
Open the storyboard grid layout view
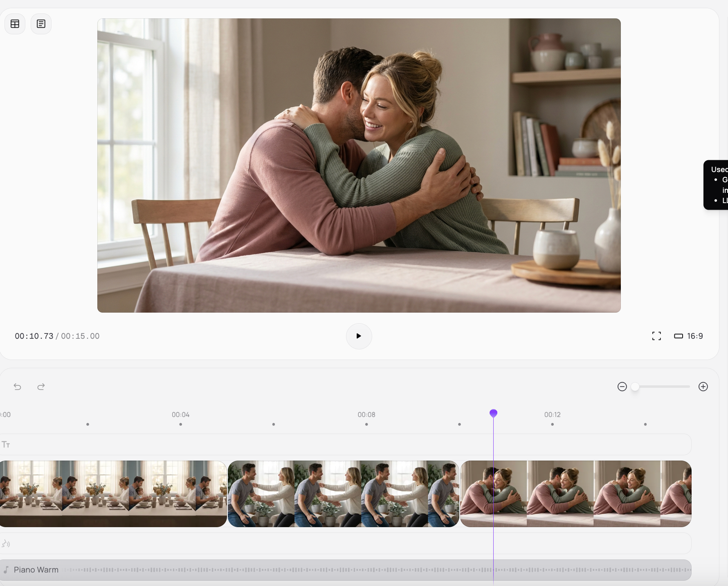pos(15,24)
